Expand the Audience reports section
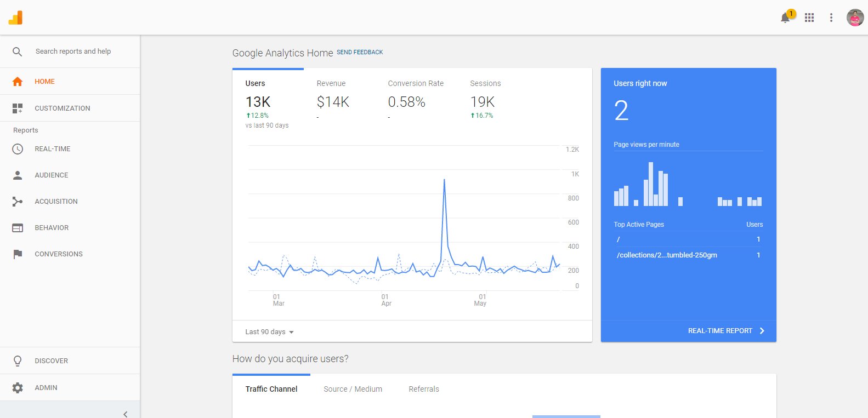Image resolution: width=868 pixels, height=418 pixels. [x=52, y=175]
